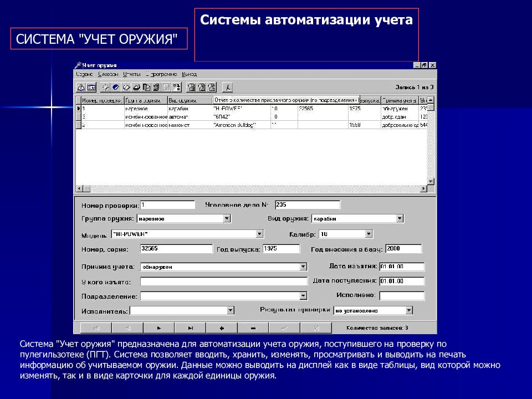Go to previous record in navigator bar
Viewport: 532px width, 399px height.
(127, 328)
